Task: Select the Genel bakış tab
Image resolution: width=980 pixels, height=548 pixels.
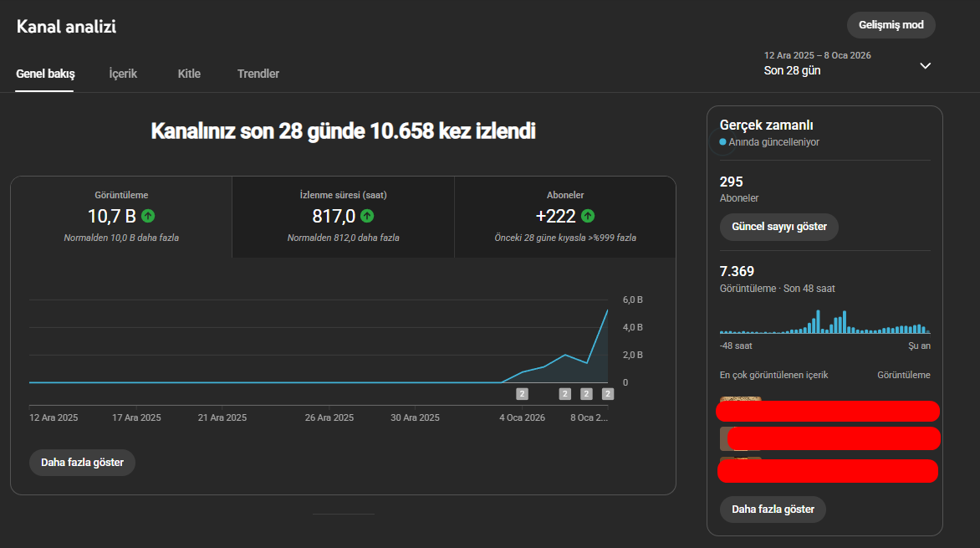Action: pyautogui.click(x=45, y=74)
